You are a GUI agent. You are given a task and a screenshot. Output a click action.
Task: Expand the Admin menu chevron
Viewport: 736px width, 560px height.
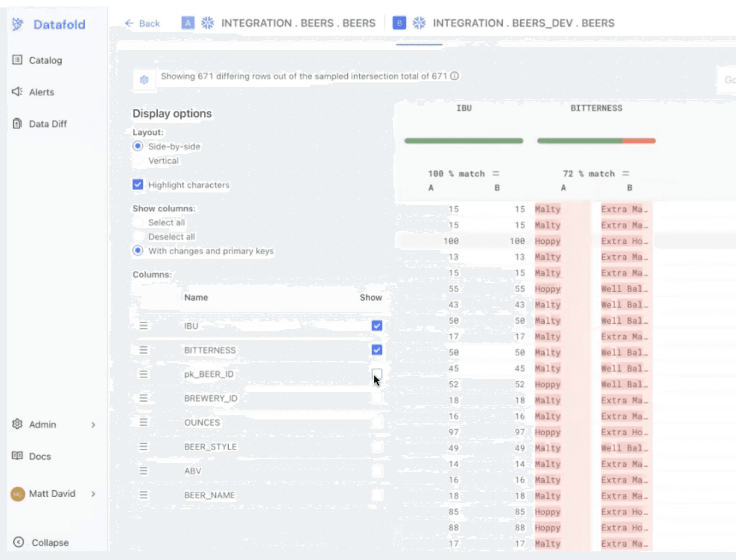click(x=93, y=425)
